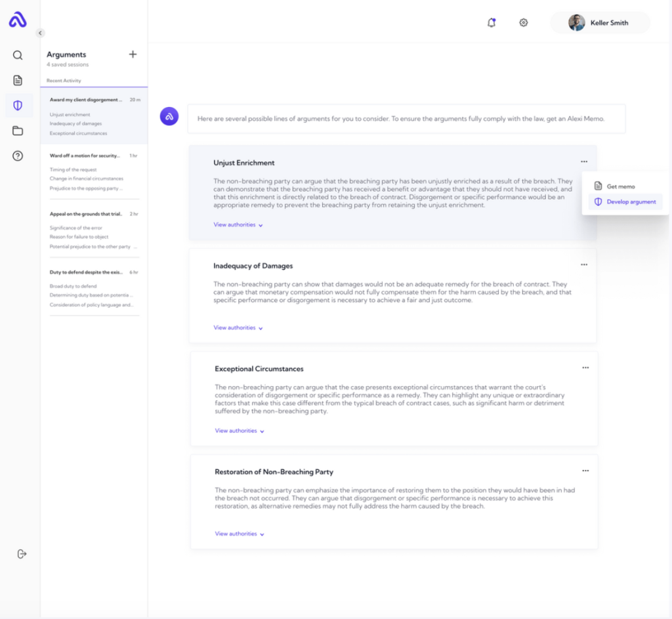Screen dimensions: 672x619
Task: Add a new argument session with plus
Action: [x=133, y=54]
